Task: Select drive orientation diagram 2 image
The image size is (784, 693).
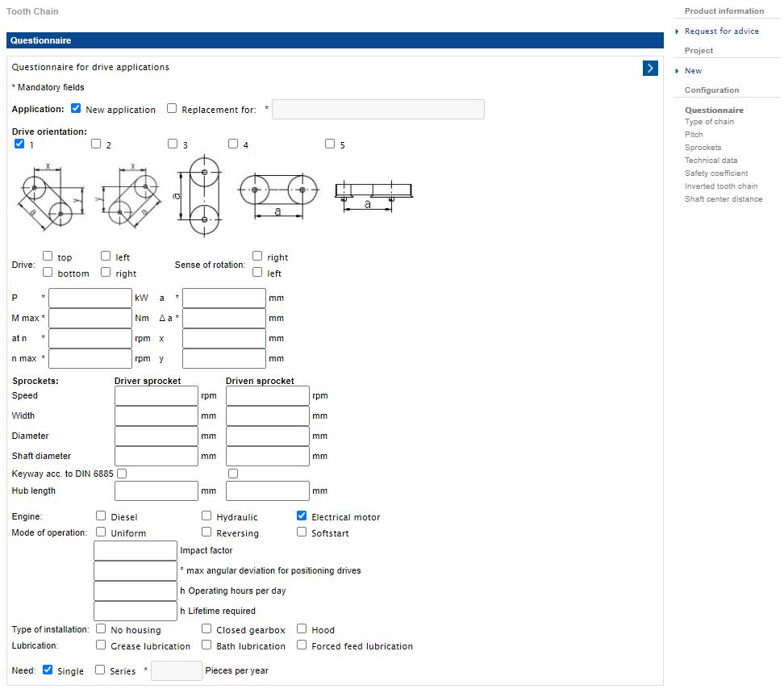Action: 131,195
